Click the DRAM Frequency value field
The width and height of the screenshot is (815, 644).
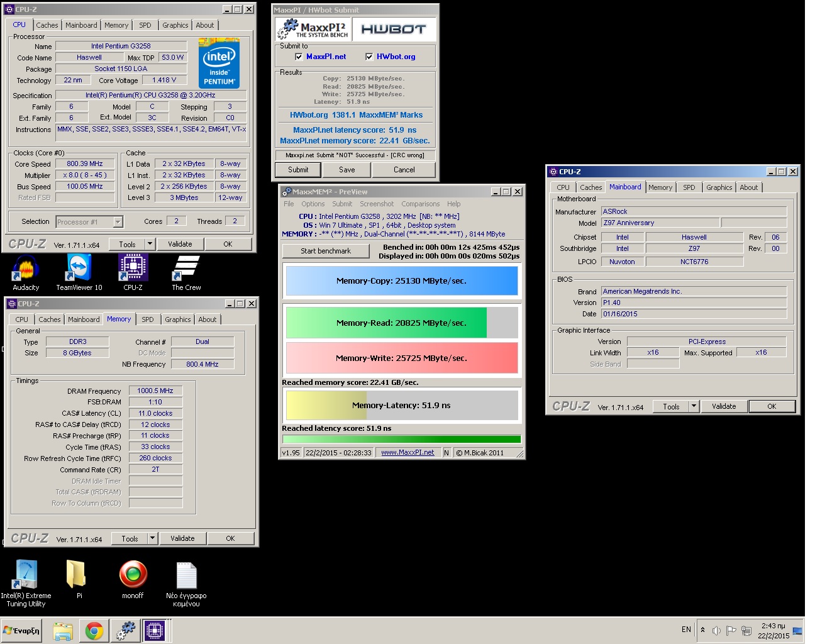[155, 391]
